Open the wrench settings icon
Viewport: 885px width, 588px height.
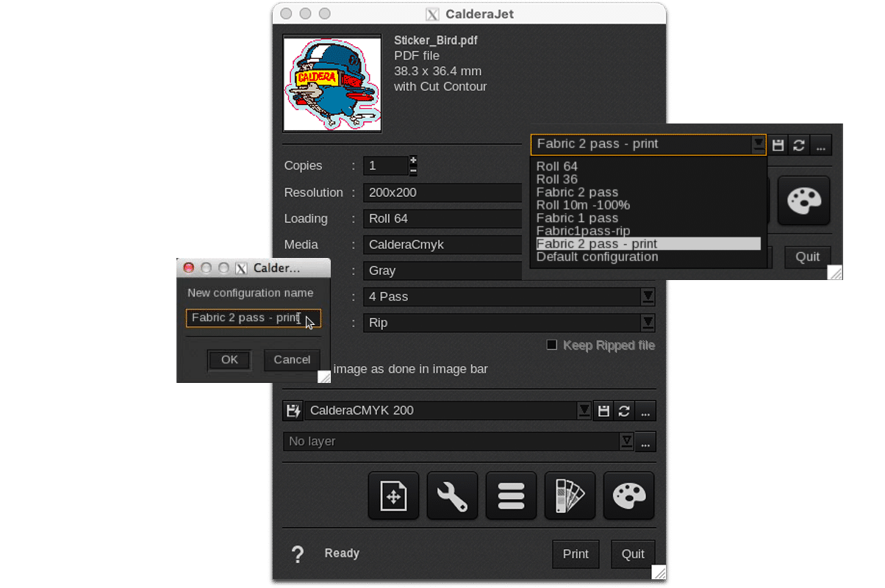[x=452, y=496]
